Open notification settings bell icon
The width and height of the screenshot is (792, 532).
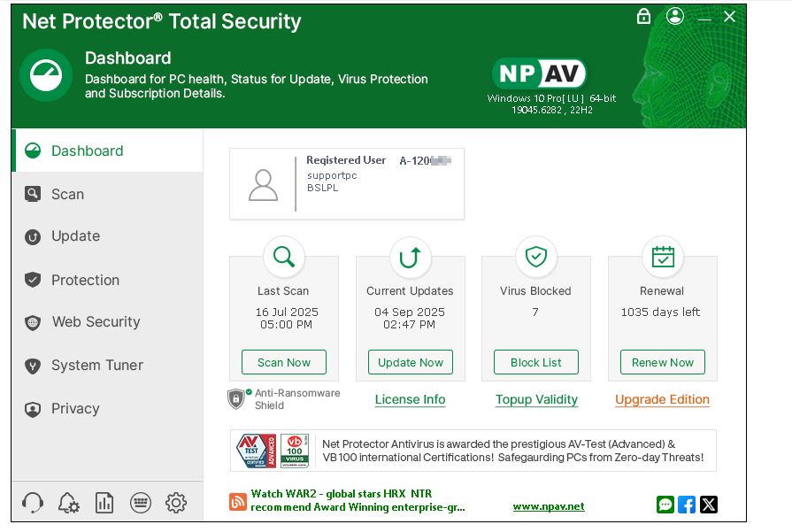[68, 503]
